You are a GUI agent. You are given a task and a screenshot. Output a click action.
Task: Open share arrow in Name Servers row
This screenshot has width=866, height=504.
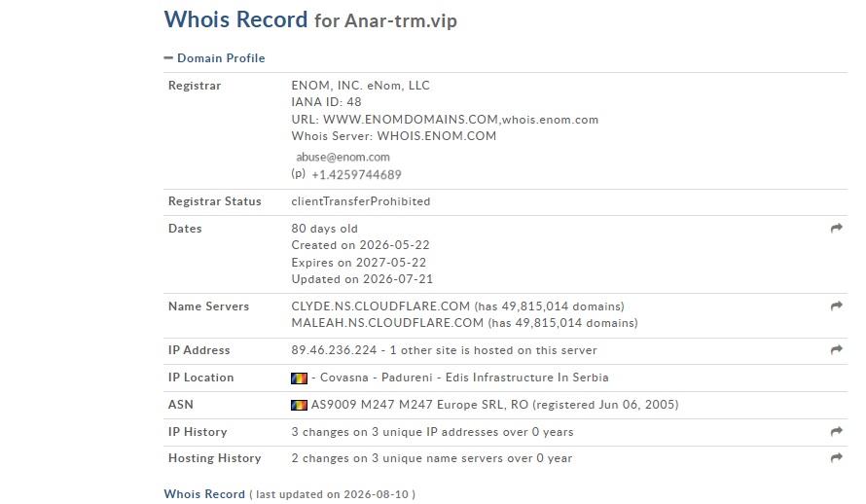[x=836, y=306]
